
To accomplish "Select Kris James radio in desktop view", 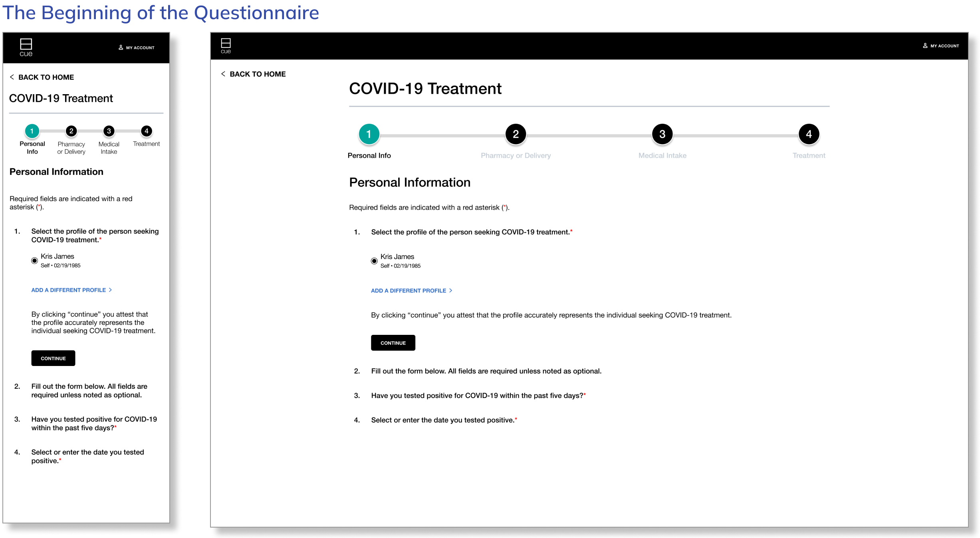I will point(374,261).
